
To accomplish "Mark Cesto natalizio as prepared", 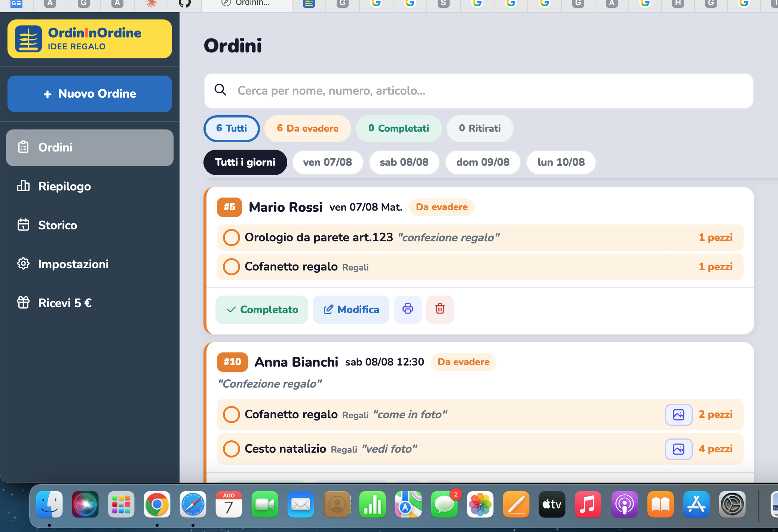I will [x=231, y=449].
